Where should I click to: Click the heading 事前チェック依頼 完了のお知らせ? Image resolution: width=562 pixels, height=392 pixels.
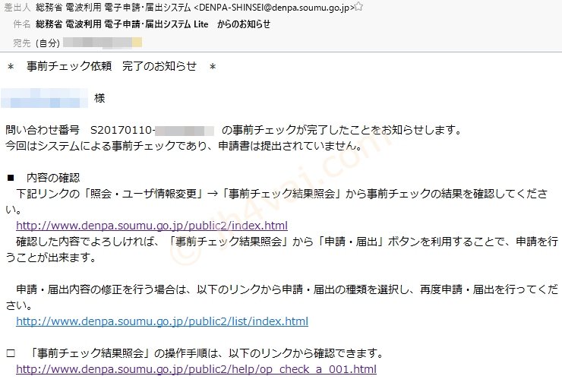pos(112,66)
